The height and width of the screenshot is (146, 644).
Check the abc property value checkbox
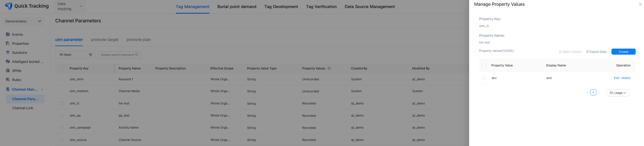point(484,78)
